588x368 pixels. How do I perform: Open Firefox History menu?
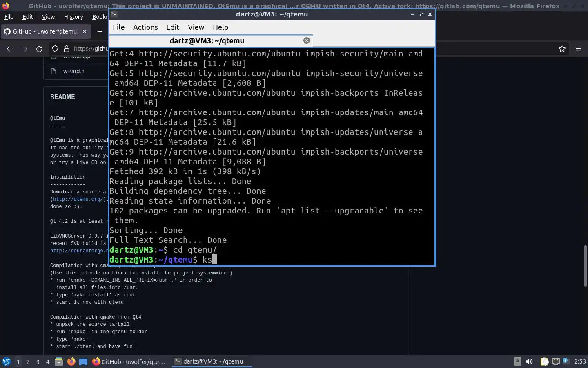click(x=73, y=17)
